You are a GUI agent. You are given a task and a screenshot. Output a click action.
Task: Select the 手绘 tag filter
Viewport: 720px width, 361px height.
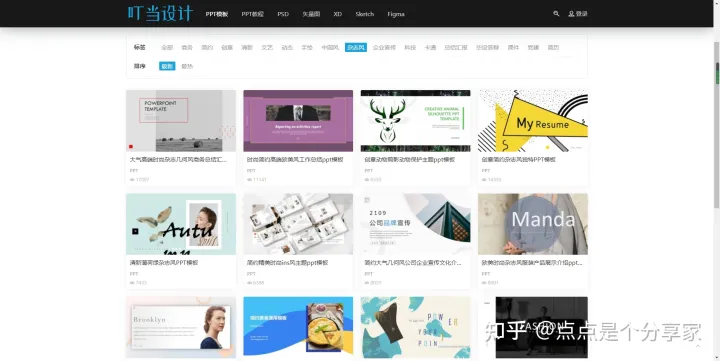click(307, 47)
